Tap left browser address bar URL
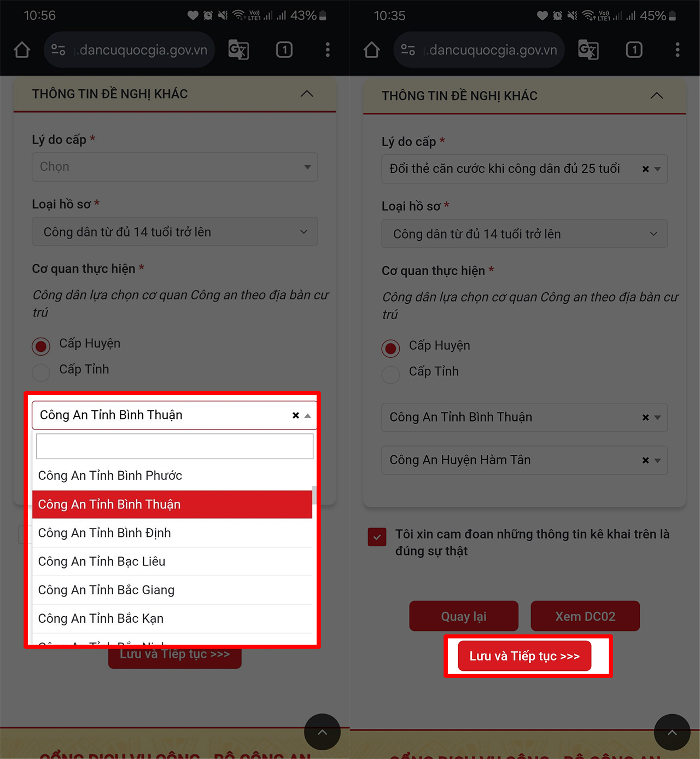 [142, 50]
